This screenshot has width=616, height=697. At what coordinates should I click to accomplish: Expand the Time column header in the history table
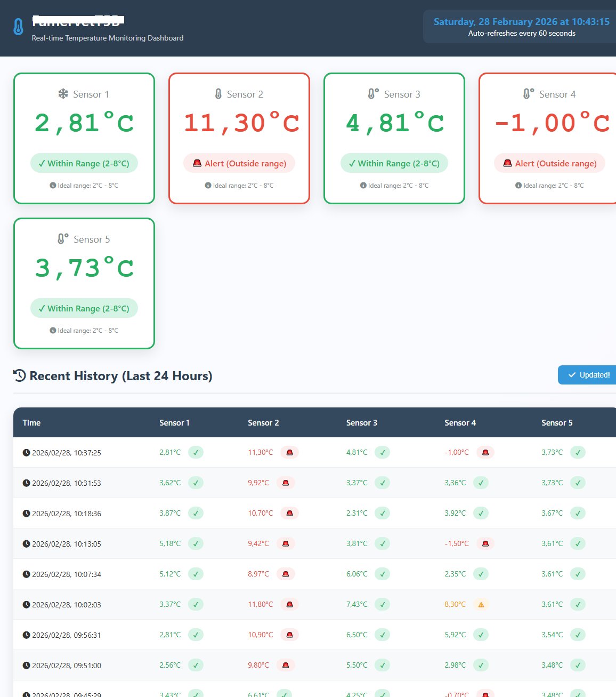tap(31, 422)
